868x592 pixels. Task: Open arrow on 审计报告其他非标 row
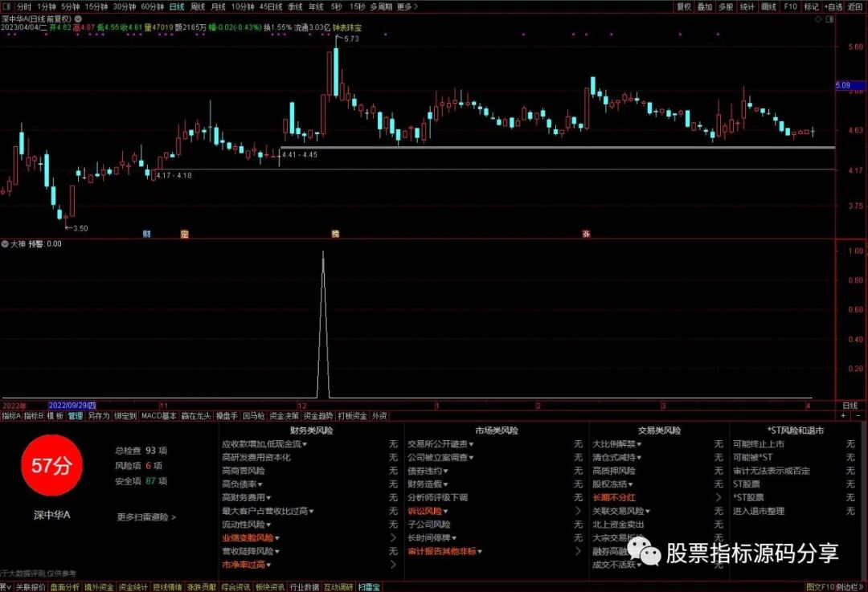579,551
